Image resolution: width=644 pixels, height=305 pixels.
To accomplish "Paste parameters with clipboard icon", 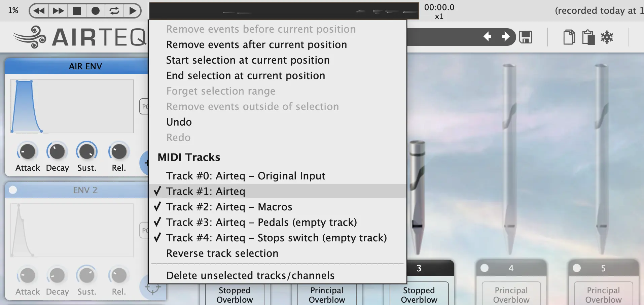I will click(x=588, y=37).
